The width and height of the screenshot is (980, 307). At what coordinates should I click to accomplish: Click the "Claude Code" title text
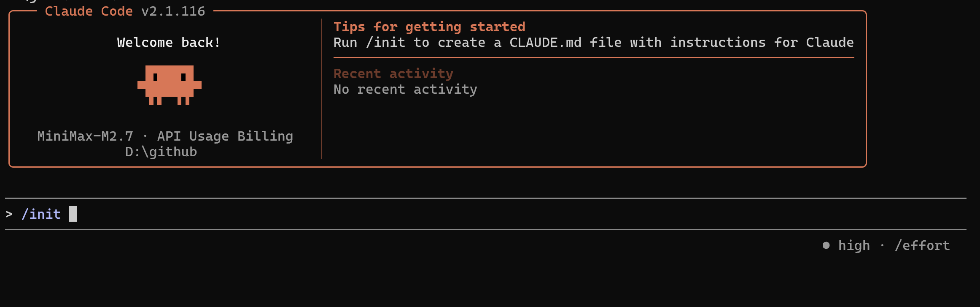pyautogui.click(x=89, y=11)
